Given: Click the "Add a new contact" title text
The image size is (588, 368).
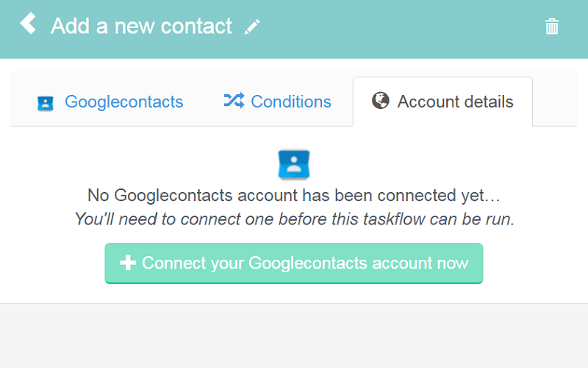Looking at the screenshot, I should (x=141, y=26).
